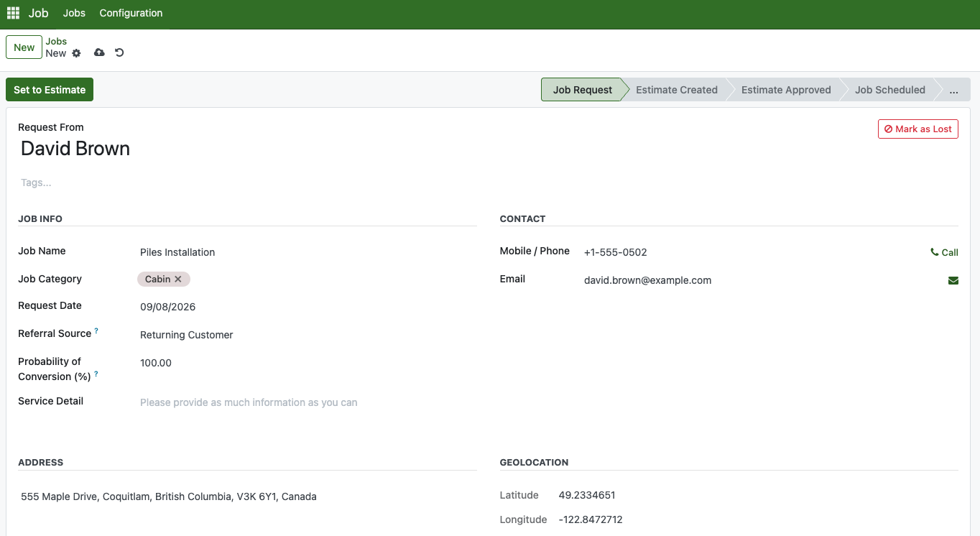Click the Service Detail text area
The image size is (980, 536).
tap(307, 402)
